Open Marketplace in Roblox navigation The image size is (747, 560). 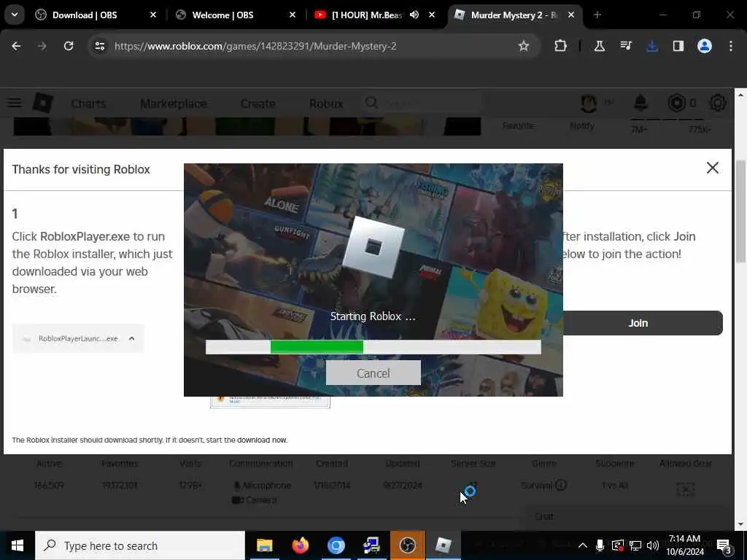tap(174, 104)
